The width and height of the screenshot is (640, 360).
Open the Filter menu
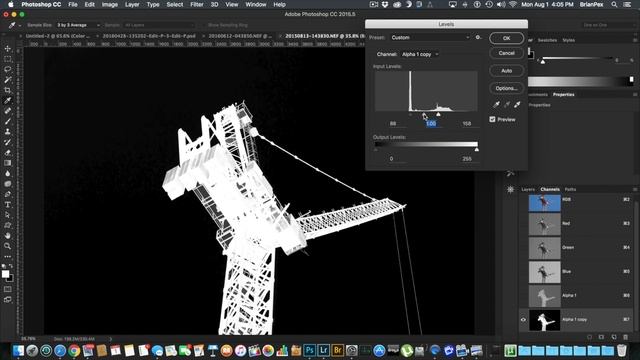tap(197, 4)
